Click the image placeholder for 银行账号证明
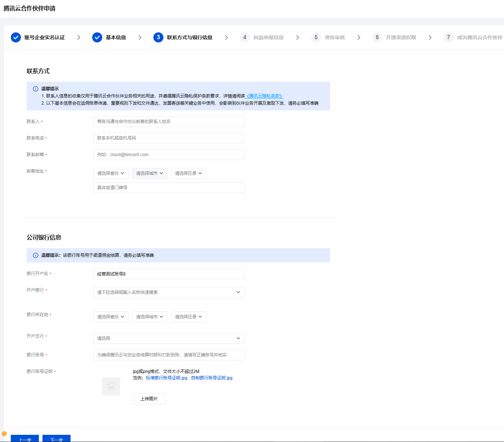The width and height of the screenshot is (504, 442). 111,386
